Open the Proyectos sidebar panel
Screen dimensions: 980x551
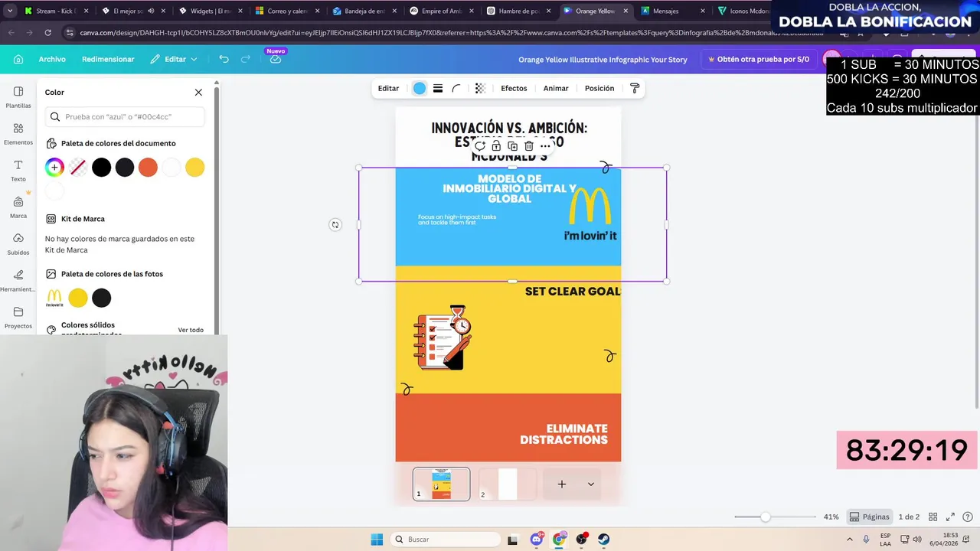[18, 318]
